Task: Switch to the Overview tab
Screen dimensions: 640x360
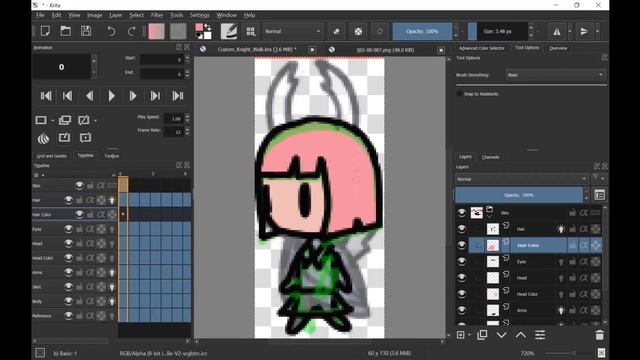Action: click(x=558, y=48)
